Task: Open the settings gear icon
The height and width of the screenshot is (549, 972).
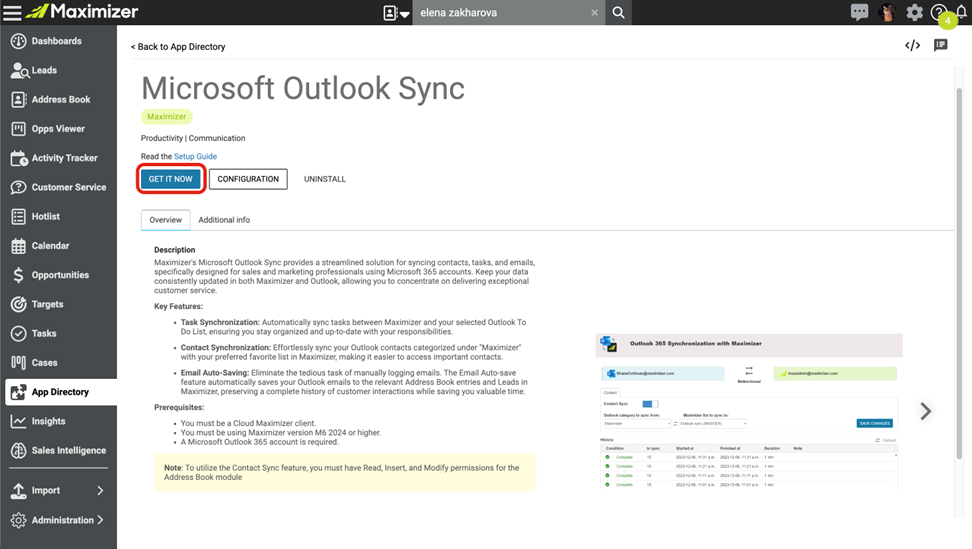Action: coord(914,12)
